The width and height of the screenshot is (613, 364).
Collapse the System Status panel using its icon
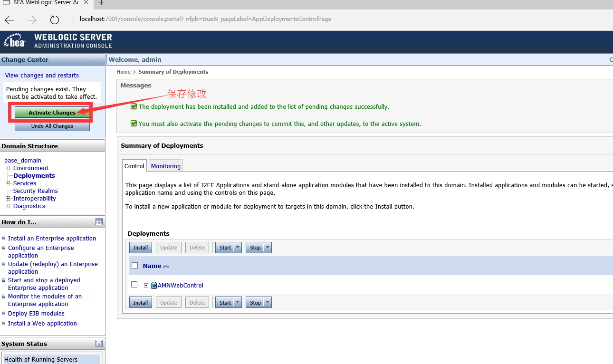pos(99,344)
